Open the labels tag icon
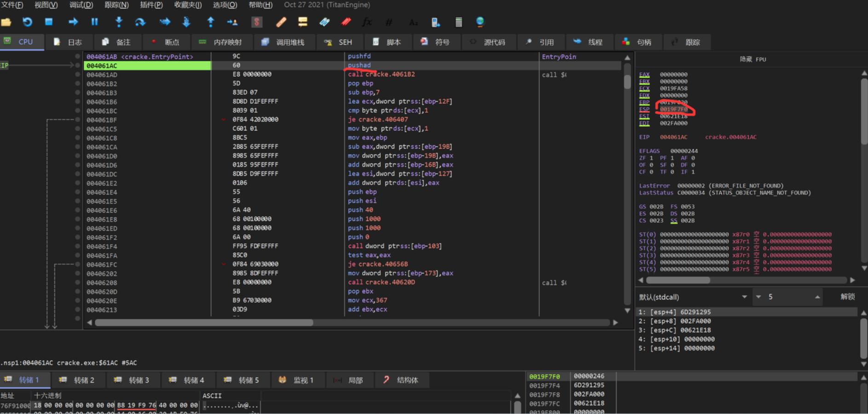This screenshot has width=868, height=414. 324,22
